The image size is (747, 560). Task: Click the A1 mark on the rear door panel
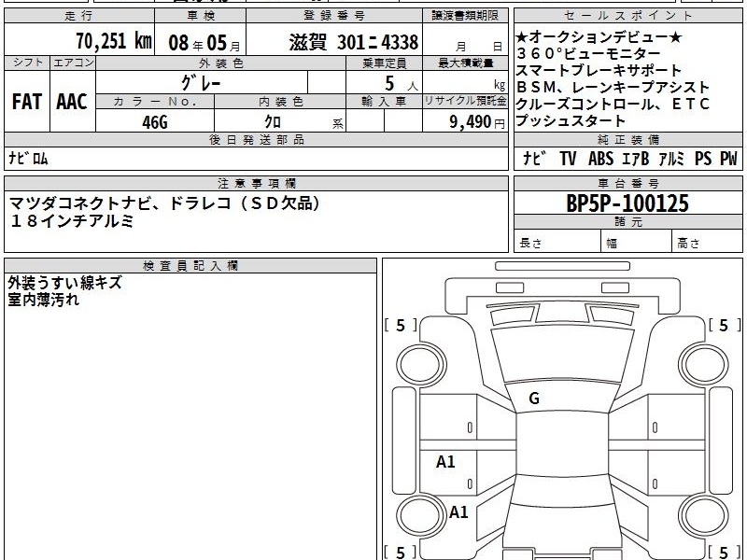pos(445,461)
